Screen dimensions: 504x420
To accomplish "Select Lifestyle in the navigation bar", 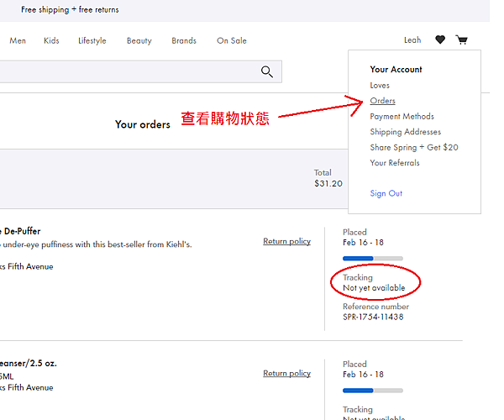I will (92, 40).
